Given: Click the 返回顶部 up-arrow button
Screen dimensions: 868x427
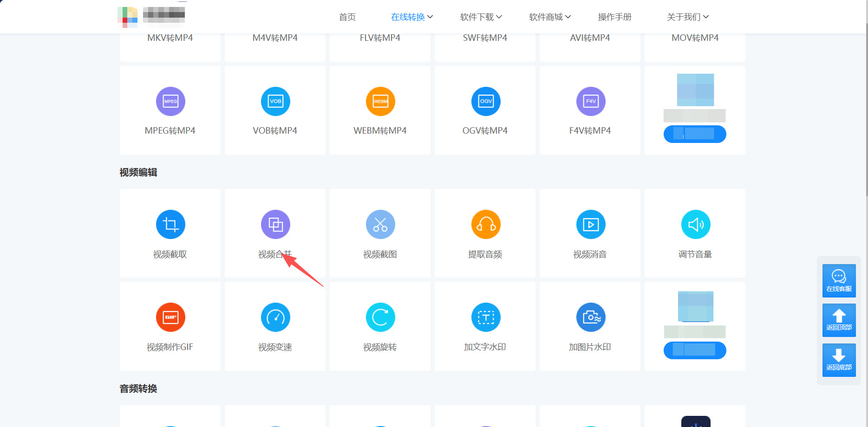Looking at the screenshot, I should point(839,320).
